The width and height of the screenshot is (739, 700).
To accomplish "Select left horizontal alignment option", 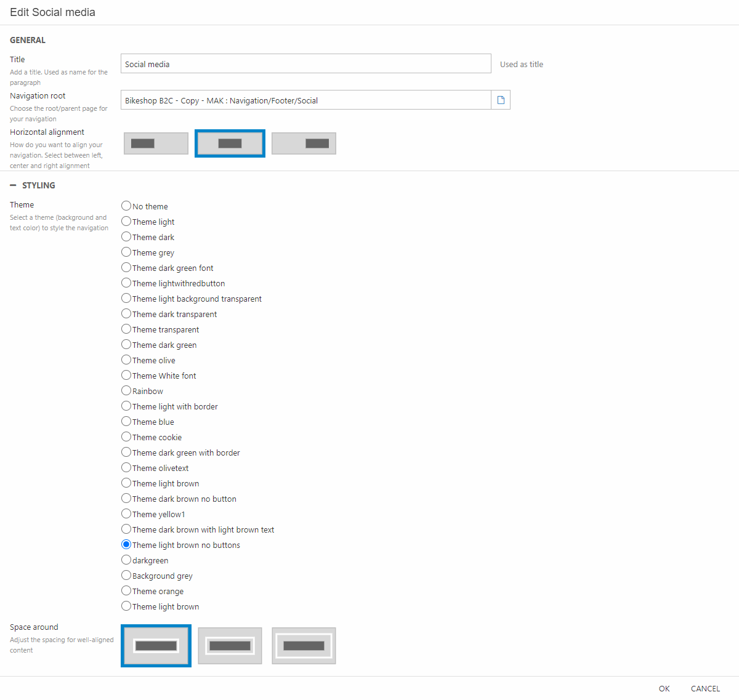I will coord(156,143).
